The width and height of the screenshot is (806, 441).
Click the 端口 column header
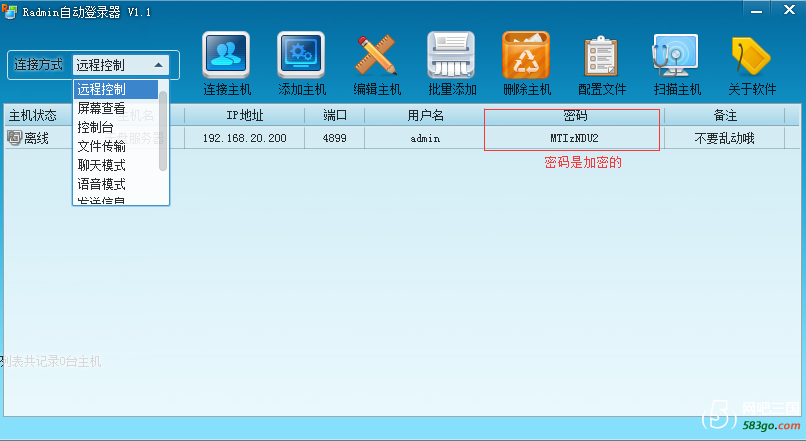(x=335, y=116)
